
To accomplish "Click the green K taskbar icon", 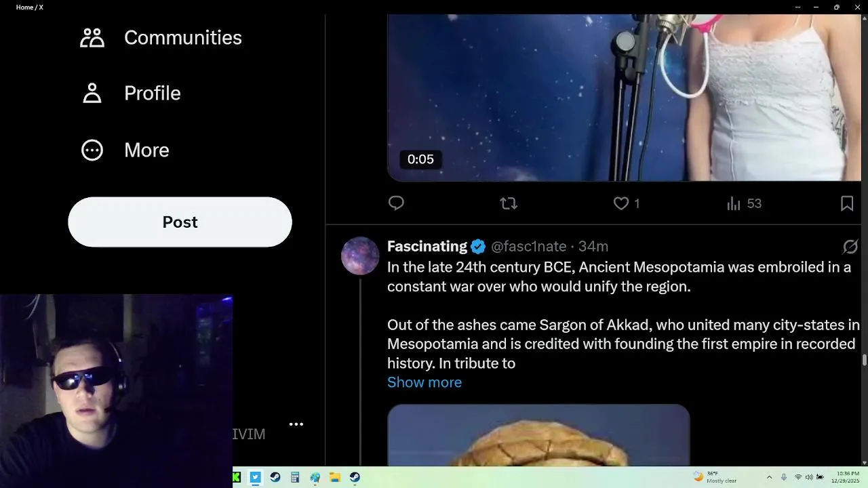I will [x=237, y=477].
